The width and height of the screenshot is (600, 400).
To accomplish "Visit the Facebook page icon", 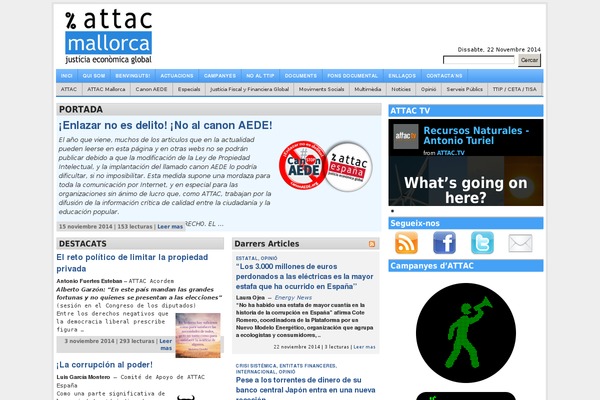I will (444, 243).
